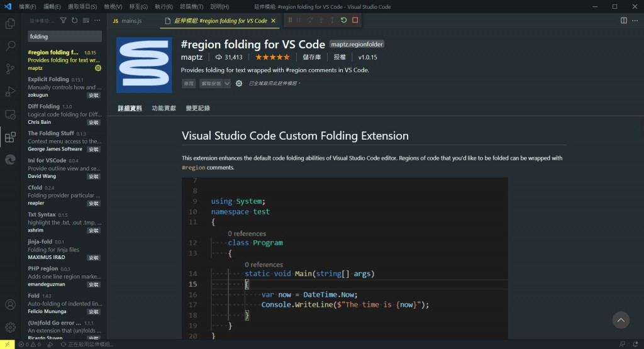
Task: Open editor more actions ellipsis menu
Action: (635, 21)
